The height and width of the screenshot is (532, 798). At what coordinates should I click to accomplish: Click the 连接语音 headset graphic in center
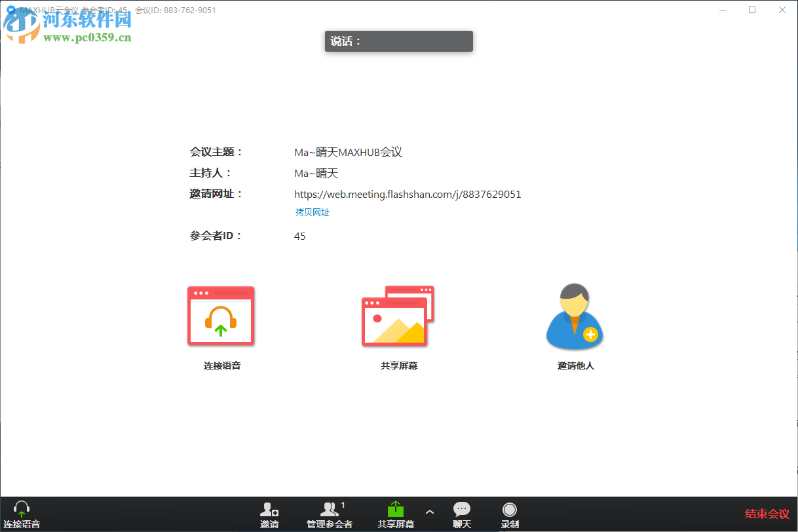pyautogui.click(x=221, y=316)
